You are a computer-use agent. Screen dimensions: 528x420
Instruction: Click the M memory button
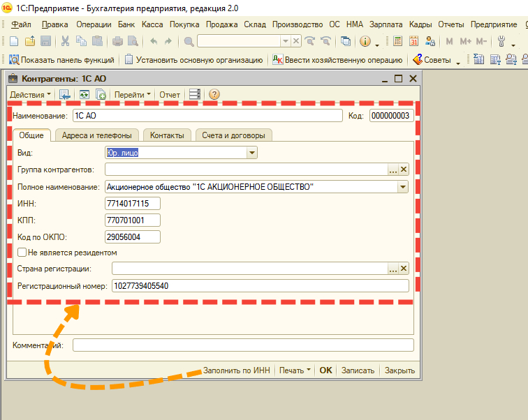coord(449,41)
